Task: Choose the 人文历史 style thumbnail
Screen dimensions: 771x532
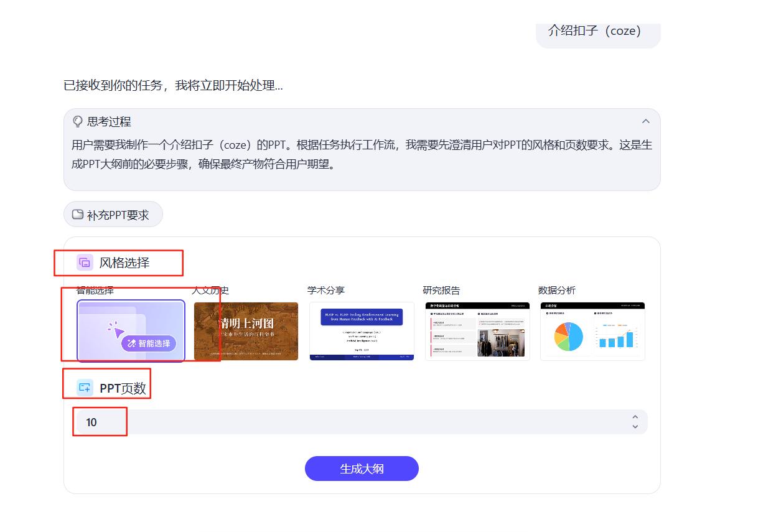Action: pyautogui.click(x=246, y=331)
